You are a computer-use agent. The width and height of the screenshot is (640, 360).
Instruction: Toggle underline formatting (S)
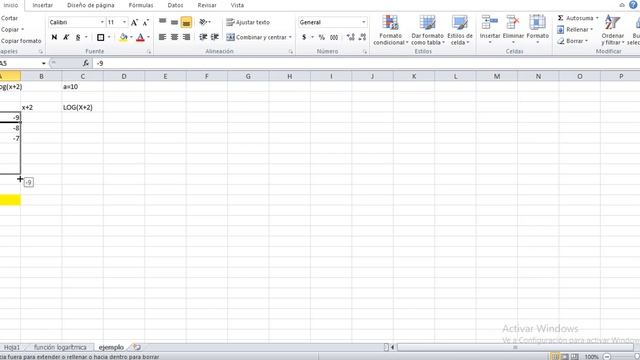78,37
